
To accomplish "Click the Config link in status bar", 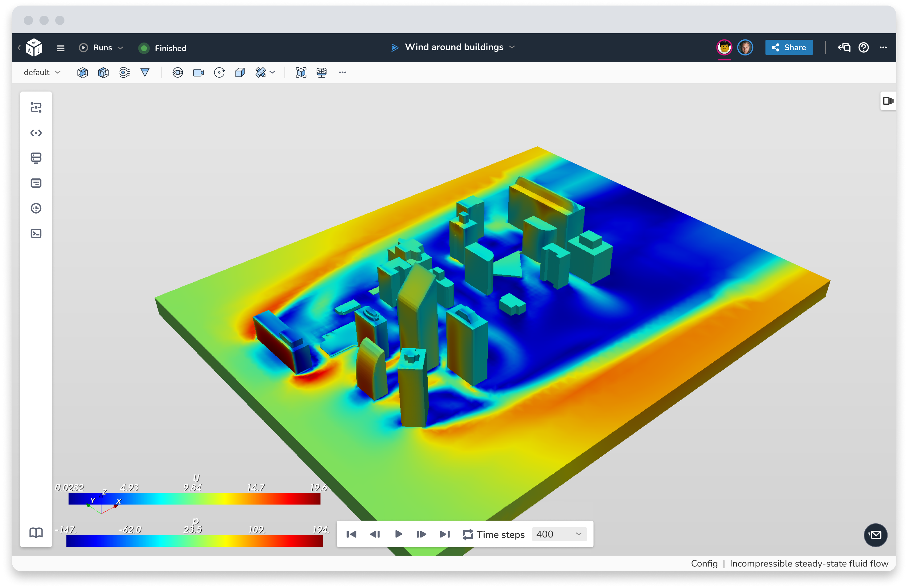I will (704, 563).
